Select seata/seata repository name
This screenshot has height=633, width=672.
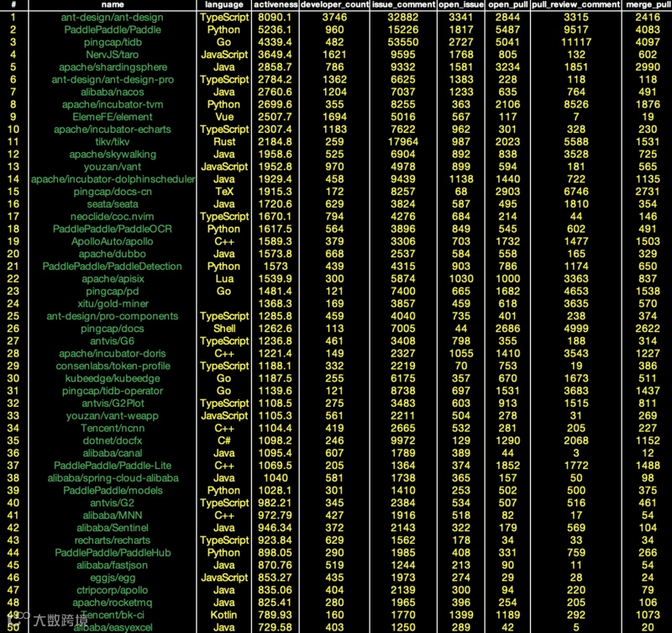pyautogui.click(x=113, y=204)
